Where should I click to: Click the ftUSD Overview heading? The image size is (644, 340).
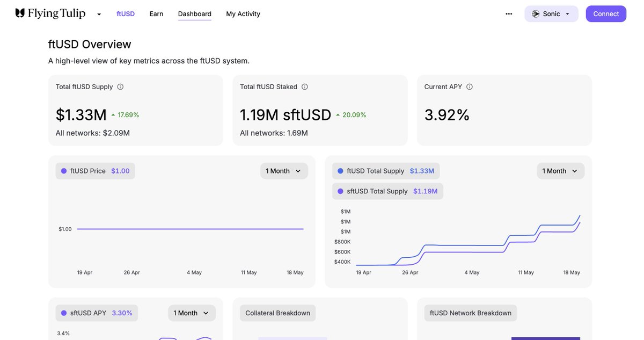point(90,44)
